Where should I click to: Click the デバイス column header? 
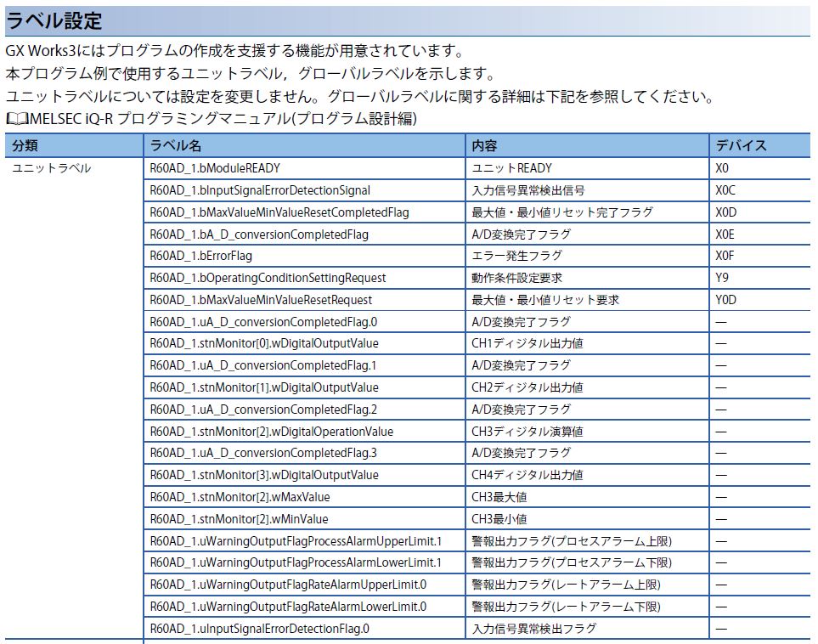pos(741,145)
